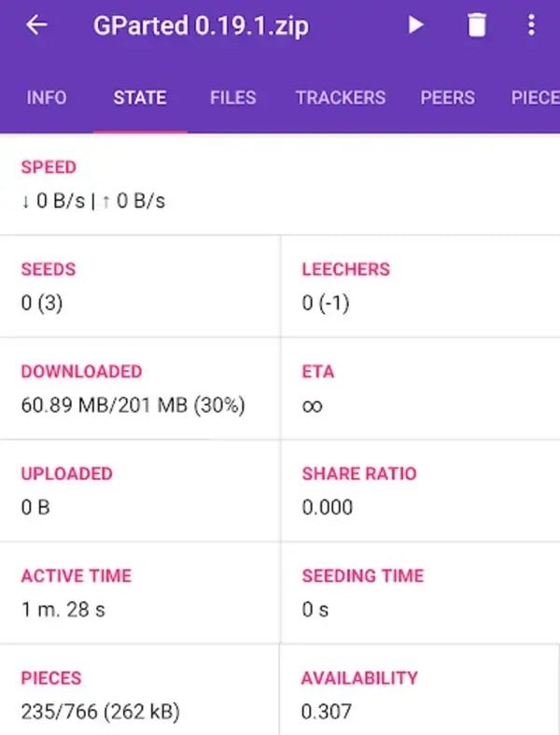Tap the Leechers count 0 (-1)

pos(326,303)
